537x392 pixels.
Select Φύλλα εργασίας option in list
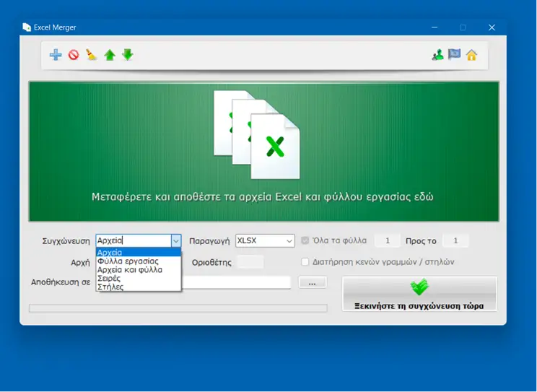(x=139, y=261)
